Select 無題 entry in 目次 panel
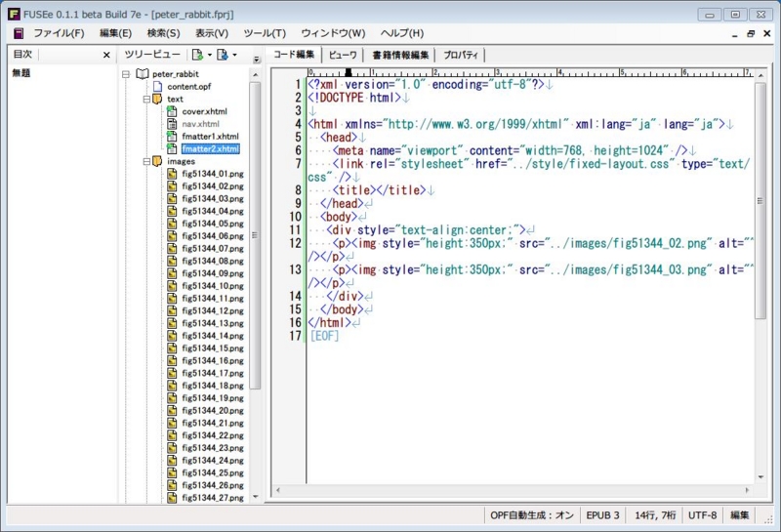 [x=21, y=73]
